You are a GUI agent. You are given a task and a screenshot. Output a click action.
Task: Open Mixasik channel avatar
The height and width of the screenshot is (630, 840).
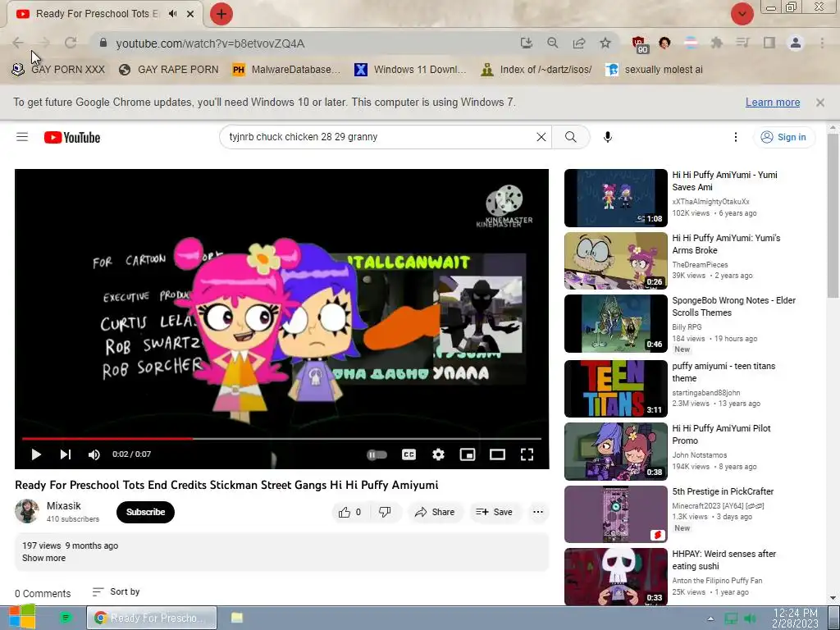pos(27,511)
